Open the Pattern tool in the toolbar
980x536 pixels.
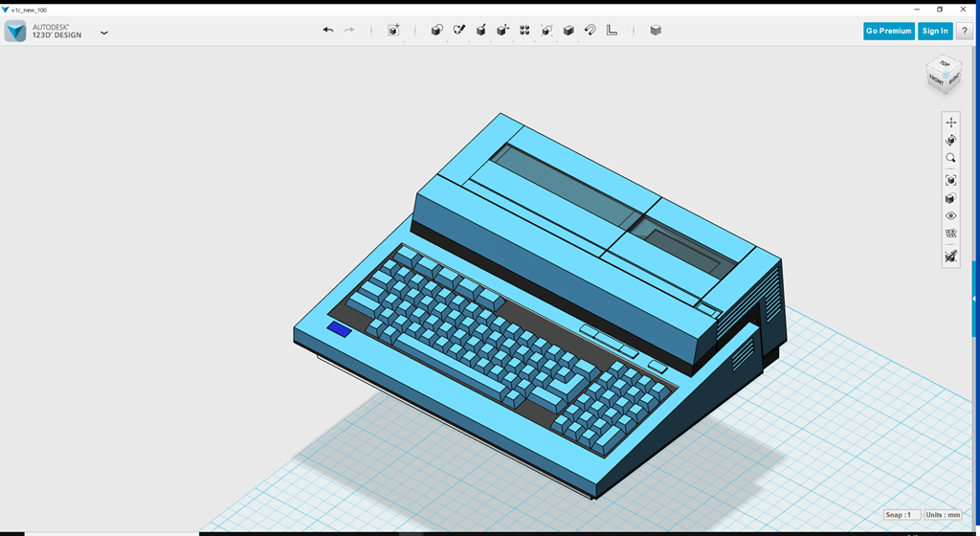524,31
